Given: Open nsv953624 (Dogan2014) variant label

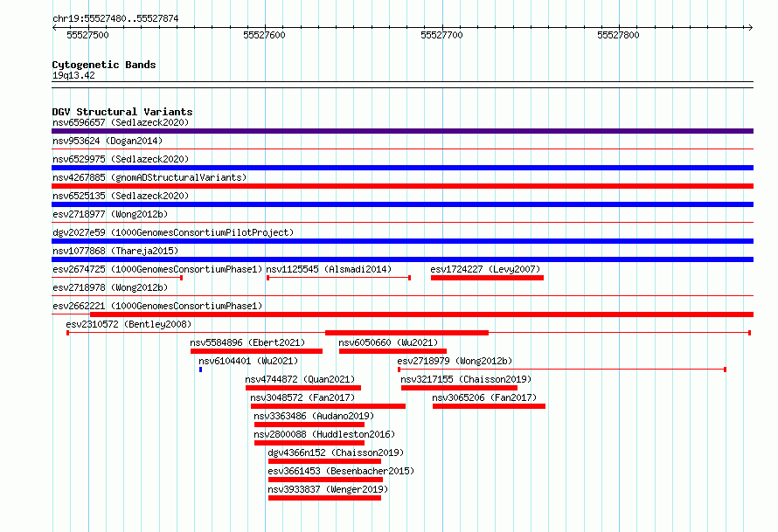Looking at the screenshot, I should pos(108,141).
